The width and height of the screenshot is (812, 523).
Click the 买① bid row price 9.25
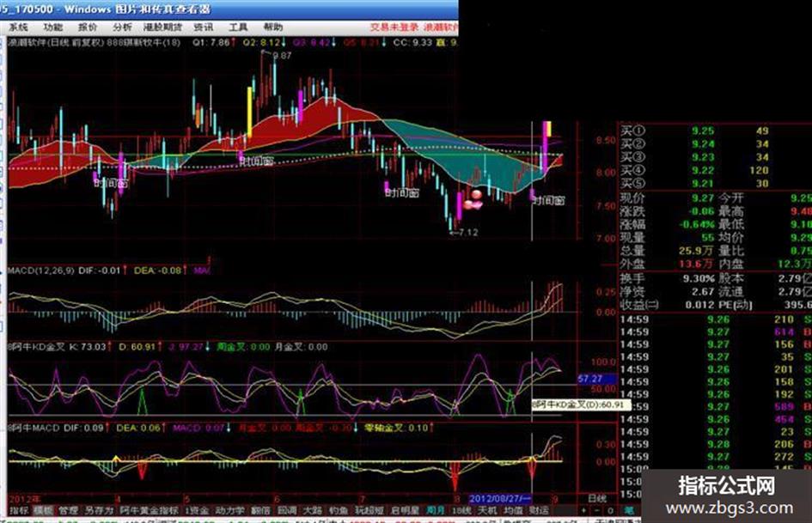click(703, 131)
